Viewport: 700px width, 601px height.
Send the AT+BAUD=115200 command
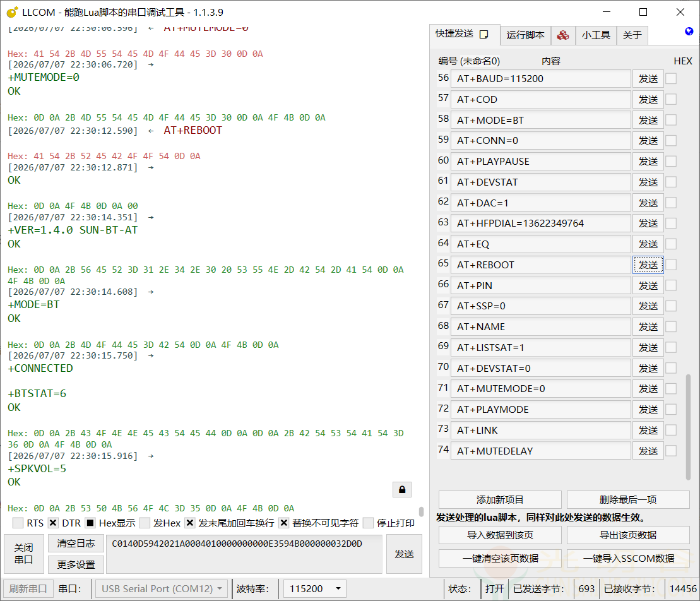pos(648,78)
